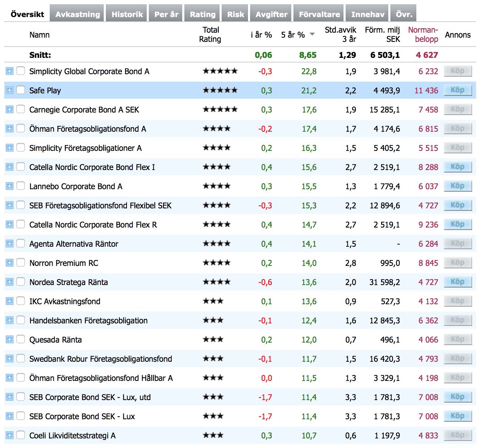This screenshot has height=448, width=481.
Task: Select Carnegie Corporate Bond A SEK checkbox
Action: coord(21,109)
